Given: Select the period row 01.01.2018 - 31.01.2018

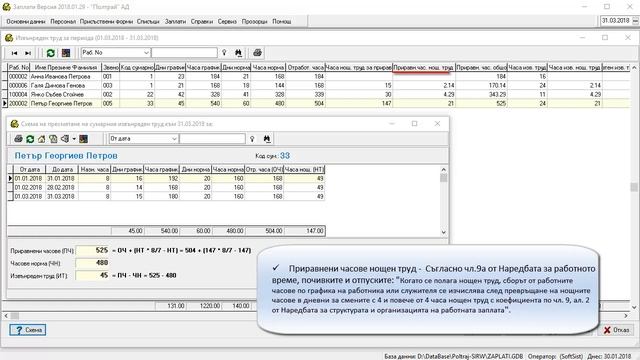Looking at the screenshot, I should (169, 178).
